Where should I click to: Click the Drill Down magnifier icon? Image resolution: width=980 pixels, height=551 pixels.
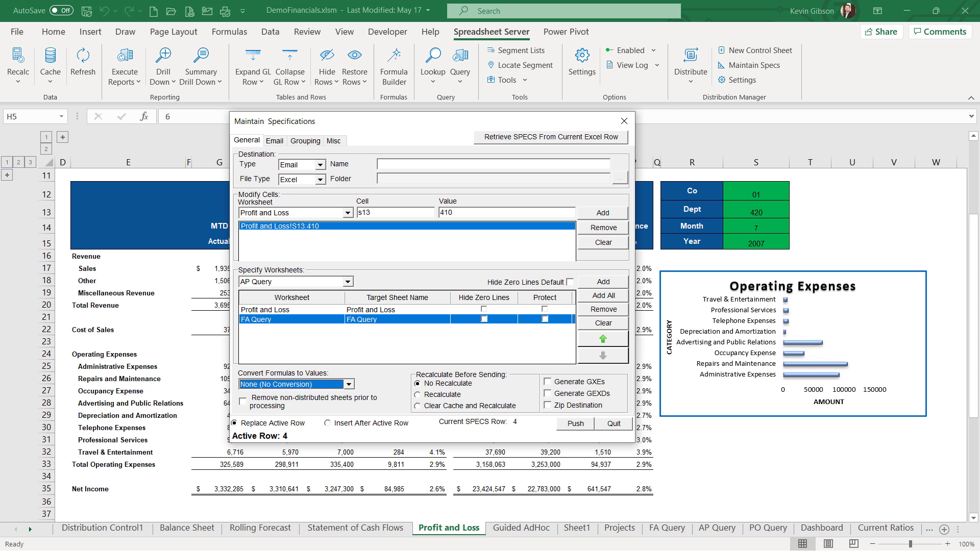pyautogui.click(x=163, y=55)
